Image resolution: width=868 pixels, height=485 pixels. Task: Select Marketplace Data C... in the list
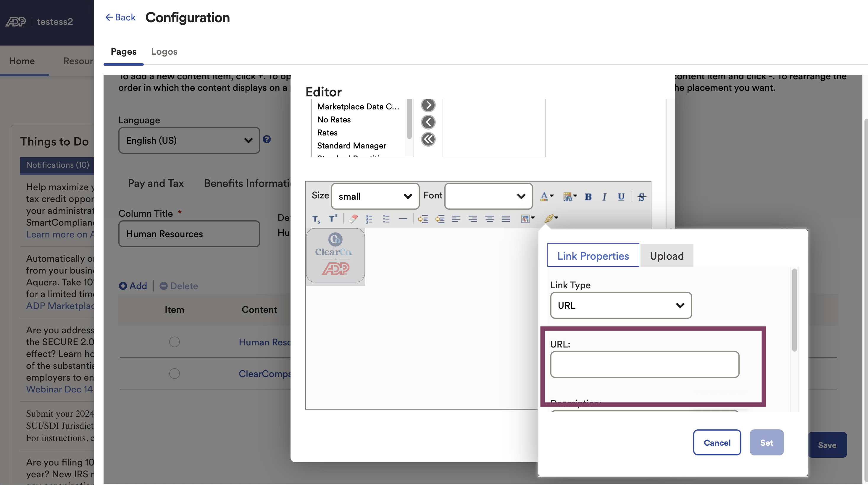coord(358,106)
